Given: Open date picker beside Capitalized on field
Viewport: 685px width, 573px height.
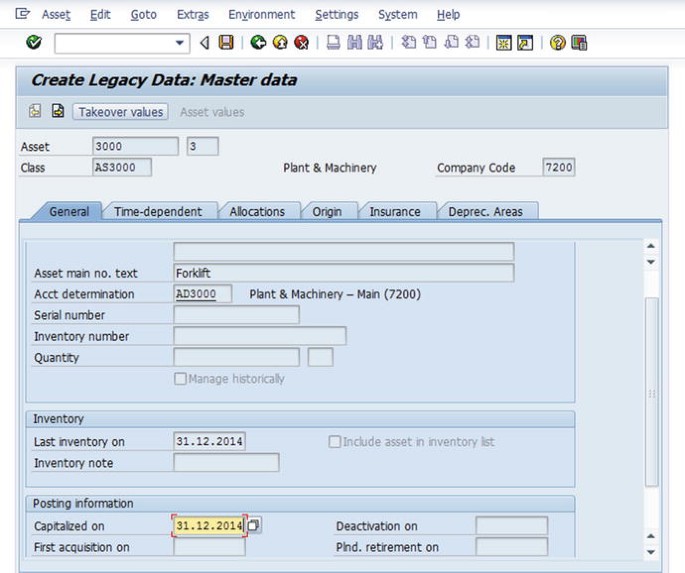Looking at the screenshot, I should [254, 525].
